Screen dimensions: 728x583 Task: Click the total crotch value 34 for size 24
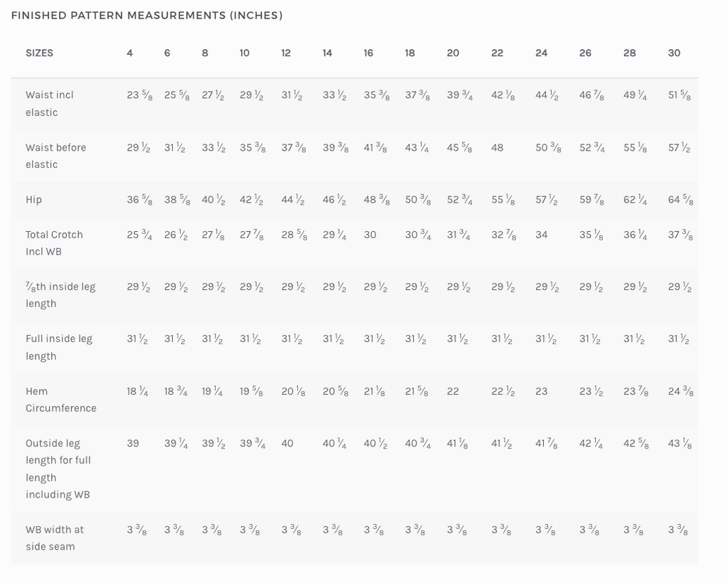[x=542, y=235]
